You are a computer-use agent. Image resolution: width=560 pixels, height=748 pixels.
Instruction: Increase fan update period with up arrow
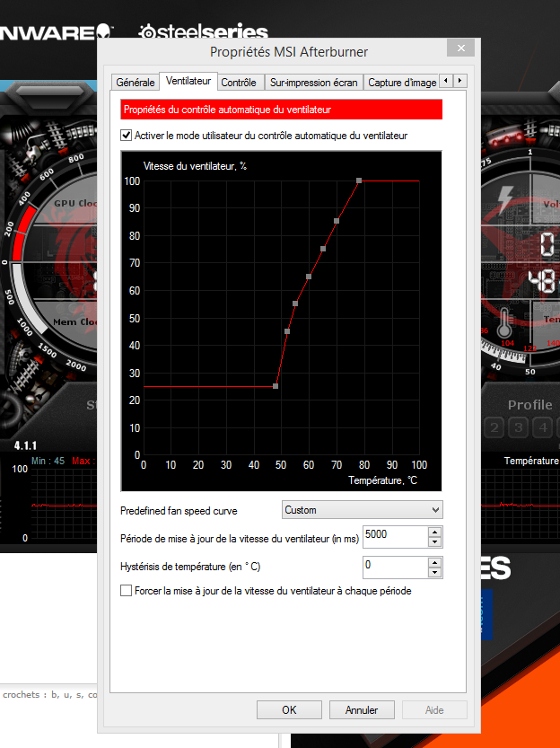(x=434, y=532)
